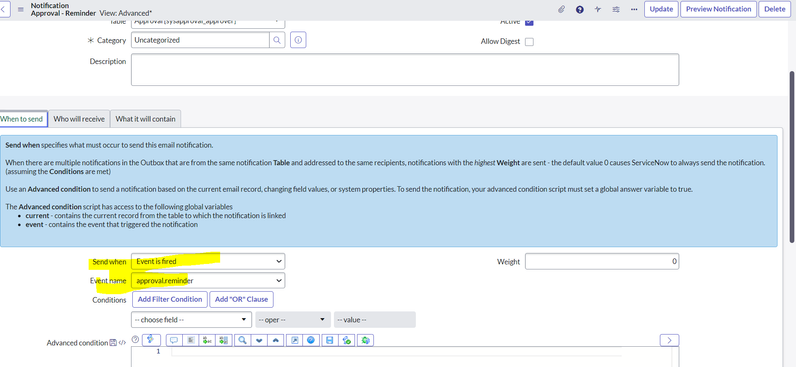Viewport: 796px width, 367px height.
Task: Open the choose field dropdown
Action: (191, 320)
